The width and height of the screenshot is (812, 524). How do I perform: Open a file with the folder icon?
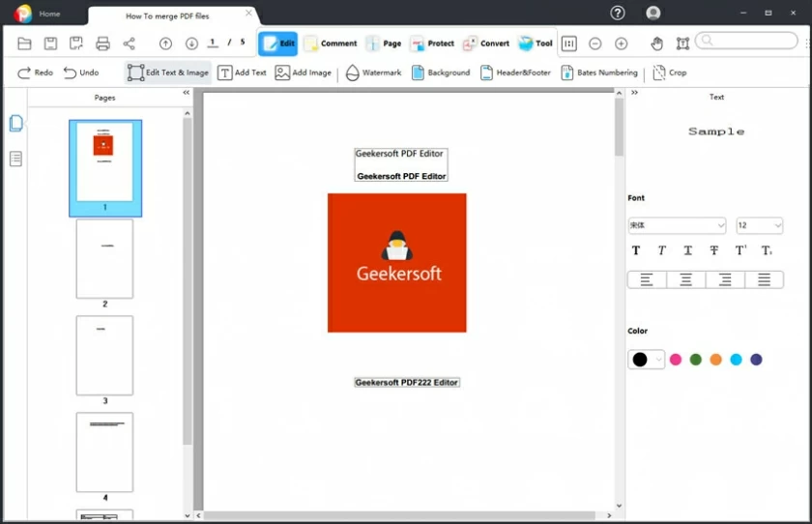[x=24, y=44]
